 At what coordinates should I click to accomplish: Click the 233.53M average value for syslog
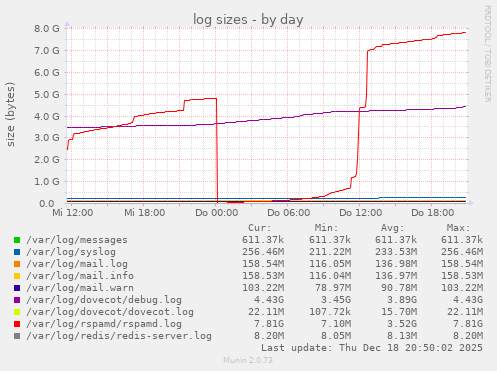point(396,252)
